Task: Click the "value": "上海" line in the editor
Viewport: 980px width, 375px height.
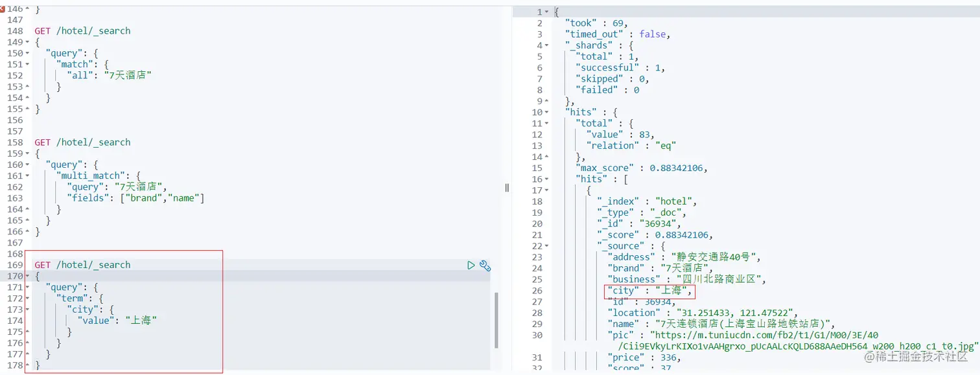Action: pyautogui.click(x=117, y=320)
